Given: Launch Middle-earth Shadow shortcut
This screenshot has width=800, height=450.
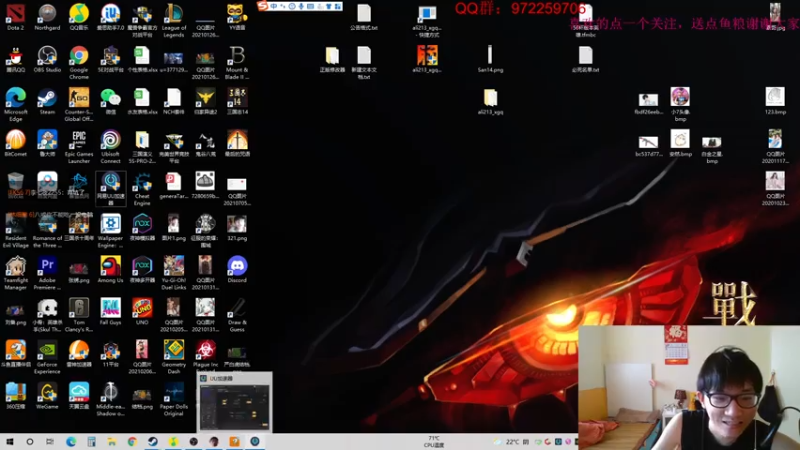Looking at the screenshot, I should (110, 400).
